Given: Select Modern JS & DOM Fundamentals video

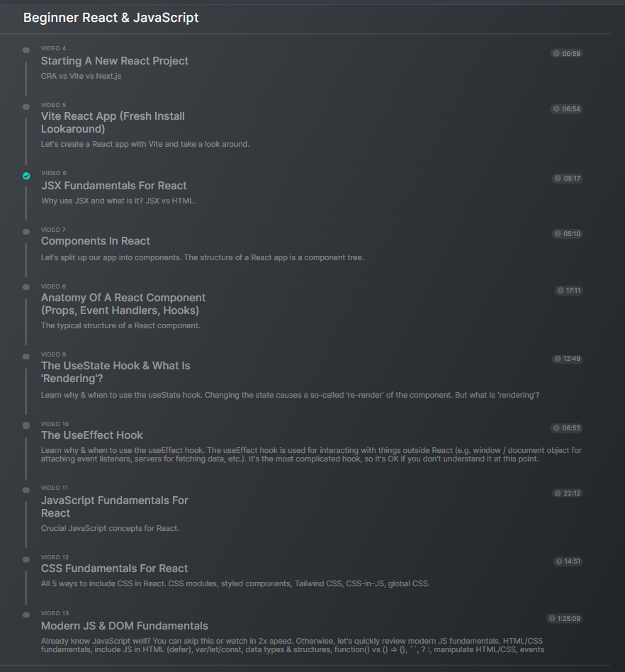Looking at the screenshot, I should pos(125,626).
